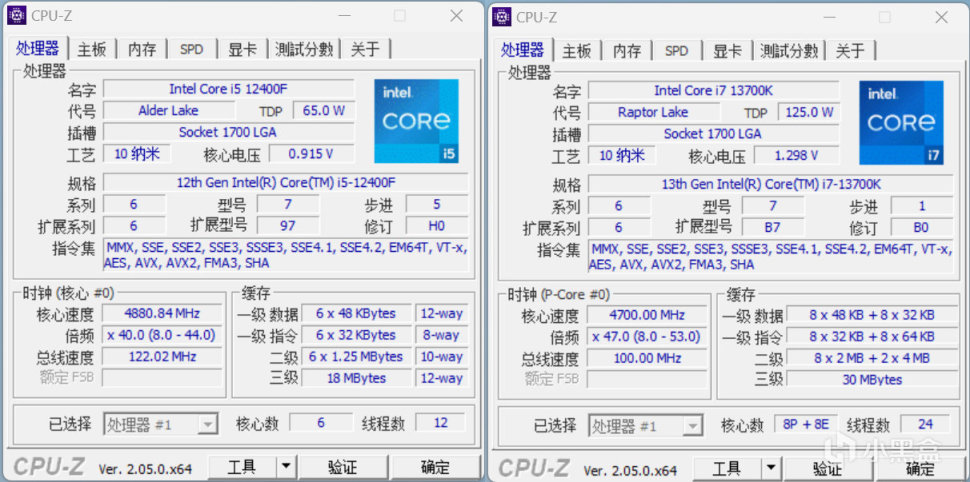Click 确定 button in right window
Image resolution: width=970 pixels, height=482 pixels.
point(920,468)
